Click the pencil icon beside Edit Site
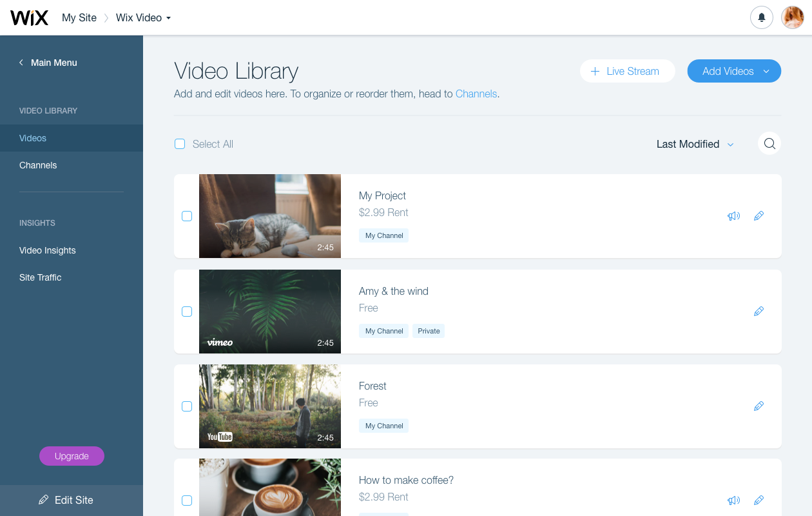Image resolution: width=812 pixels, height=516 pixels. [x=44, y=500]
